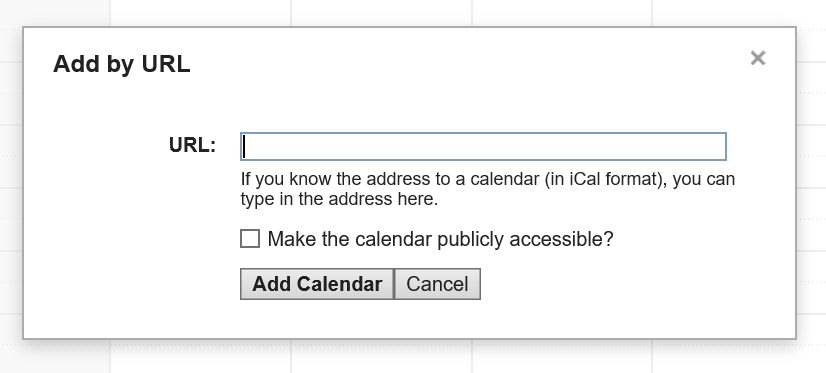Close the Add by URL dialog
The image size is (826, 373).
(x=758, y=58)
